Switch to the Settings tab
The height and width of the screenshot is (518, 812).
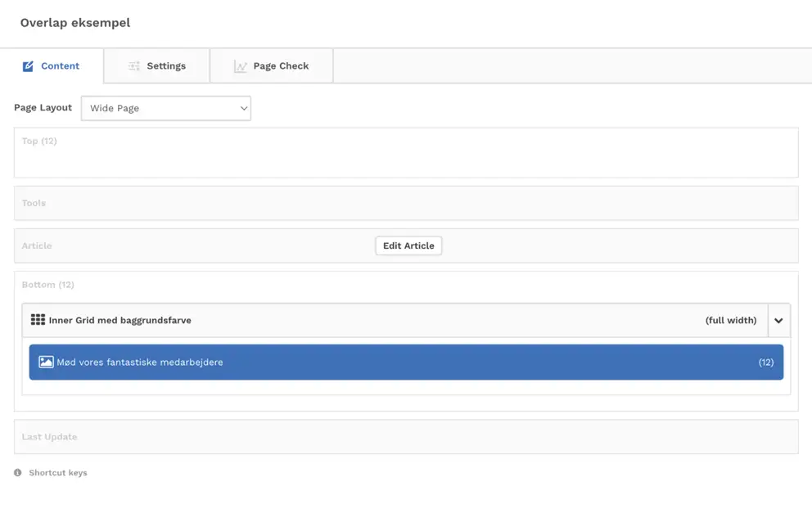coord(166,66)
